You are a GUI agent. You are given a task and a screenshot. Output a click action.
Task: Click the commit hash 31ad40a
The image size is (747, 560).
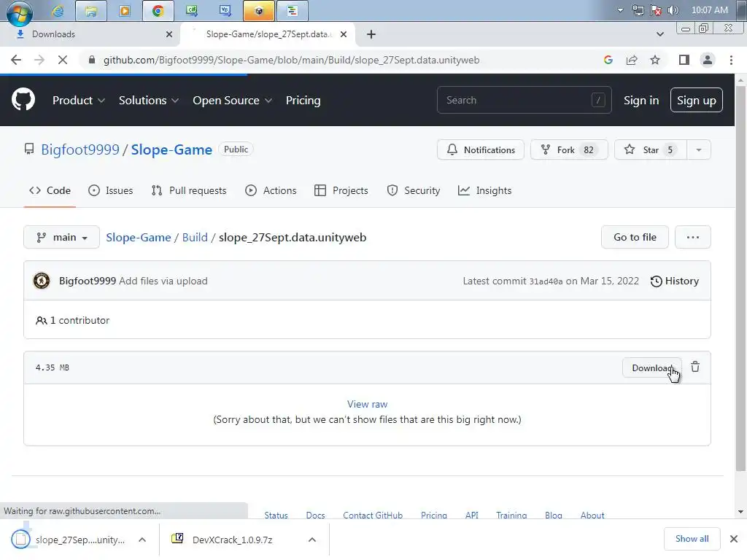tap(546, 281)
